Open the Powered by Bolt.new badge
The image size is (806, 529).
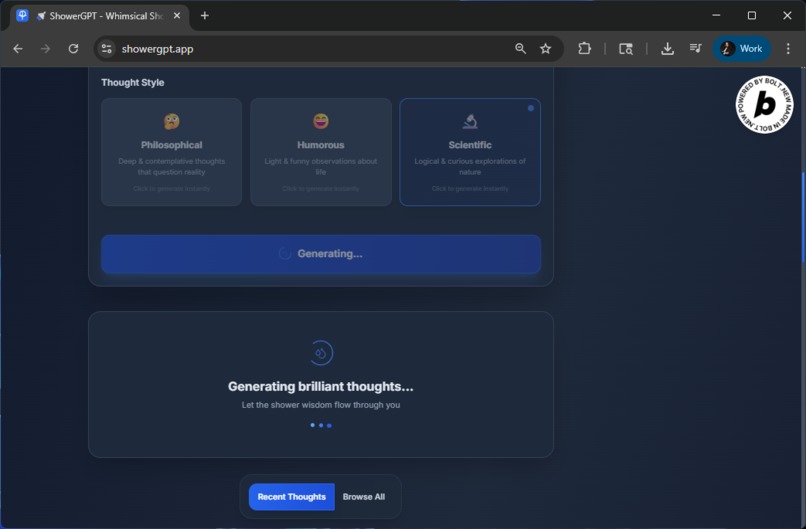(764, 104)
